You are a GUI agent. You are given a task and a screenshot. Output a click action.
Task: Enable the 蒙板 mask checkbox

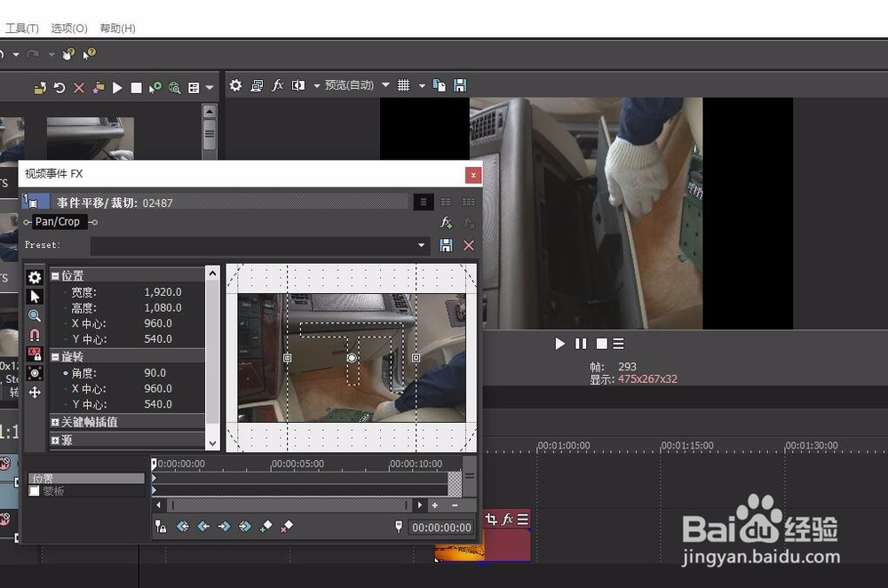point(34,490)
